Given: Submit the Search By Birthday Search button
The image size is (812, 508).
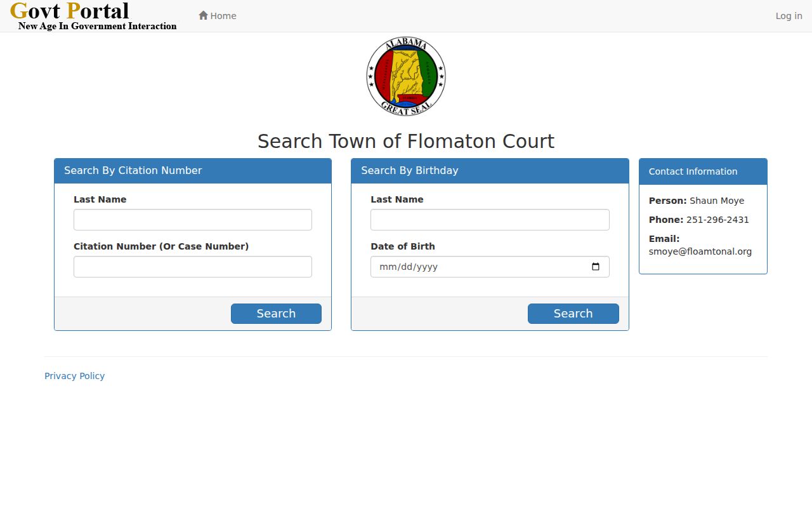Looking at the screenshot, I should (573, 314).
